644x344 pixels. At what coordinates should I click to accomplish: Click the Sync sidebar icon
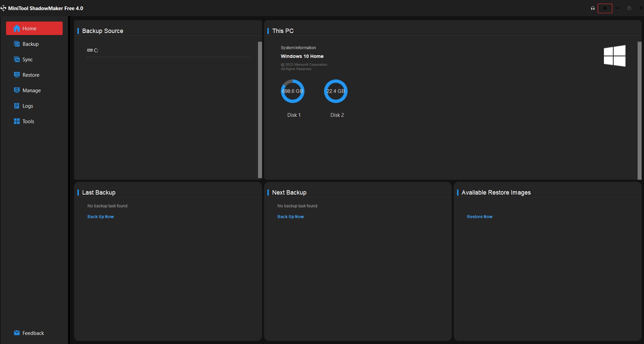[x=17, y=60]
